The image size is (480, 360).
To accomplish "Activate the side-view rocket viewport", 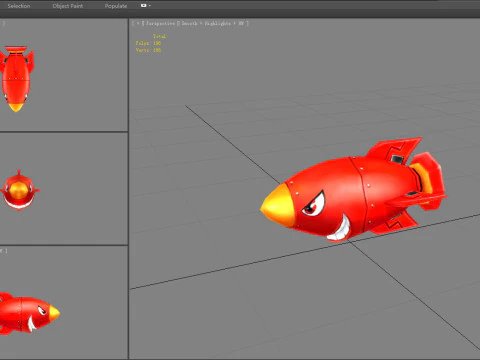I will coord(64,303).
